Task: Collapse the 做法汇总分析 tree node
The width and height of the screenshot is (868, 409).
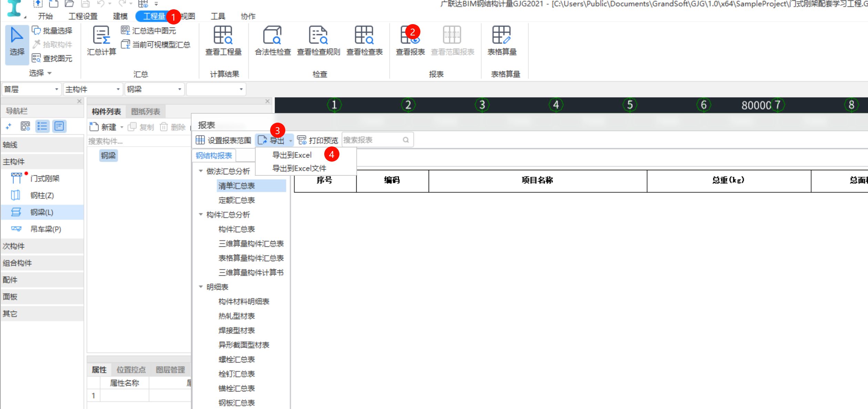Action: [x=201, y=171]
